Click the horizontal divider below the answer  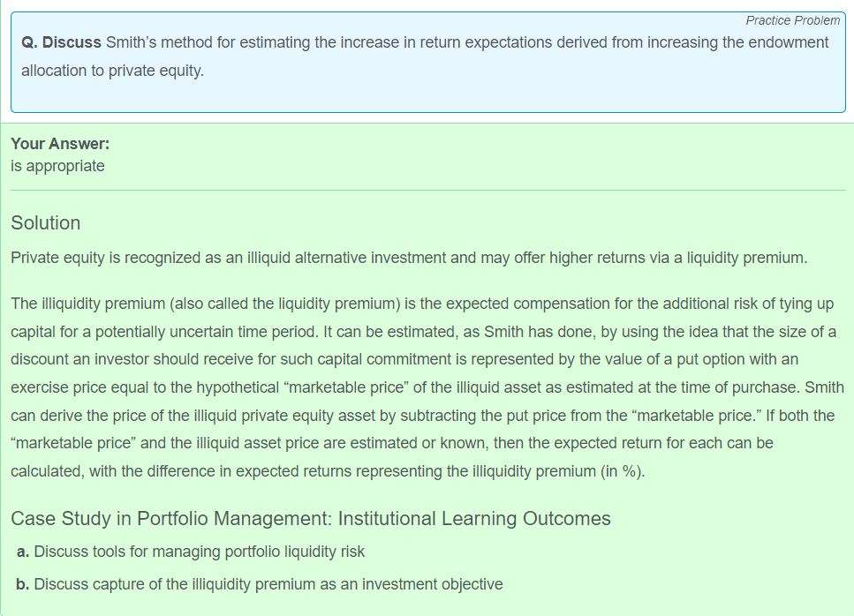pyautogui.click(x=428, y=190)
